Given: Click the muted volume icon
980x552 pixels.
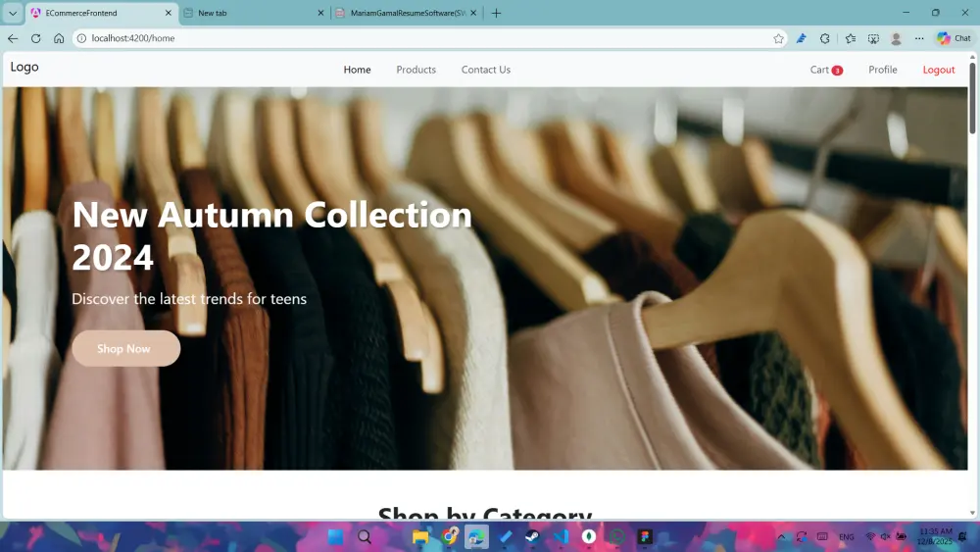Looking at the screenshot, I should point(886,536).
